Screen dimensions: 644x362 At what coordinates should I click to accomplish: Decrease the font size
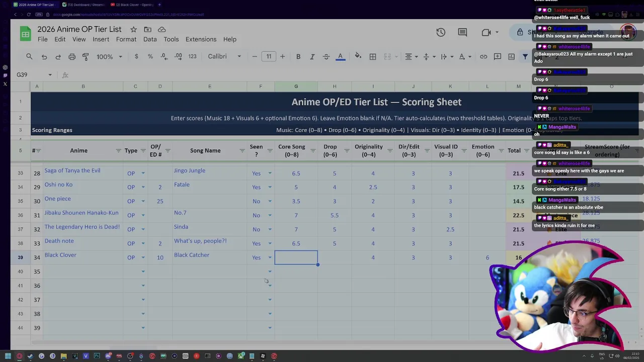pyautogui.click(x=255, y=57)
